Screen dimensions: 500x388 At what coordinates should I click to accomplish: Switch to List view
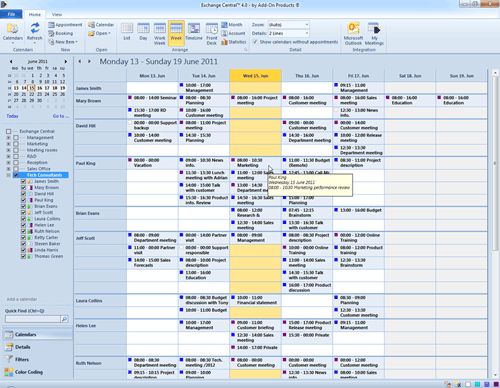pyautogui.click(x=127, y=32)
